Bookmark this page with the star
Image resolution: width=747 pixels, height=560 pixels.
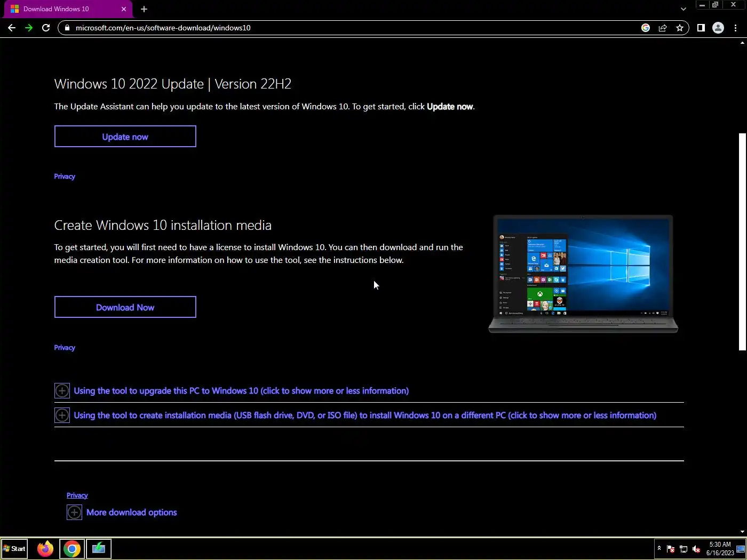coord(680,28)
